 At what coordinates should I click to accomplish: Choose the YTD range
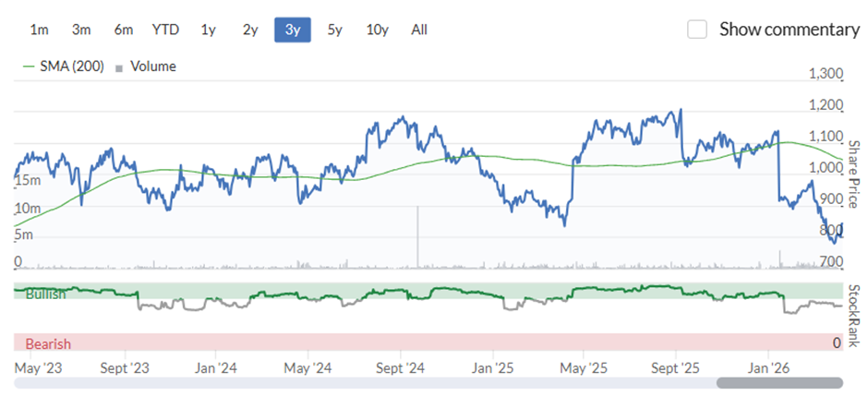point(165,30)
